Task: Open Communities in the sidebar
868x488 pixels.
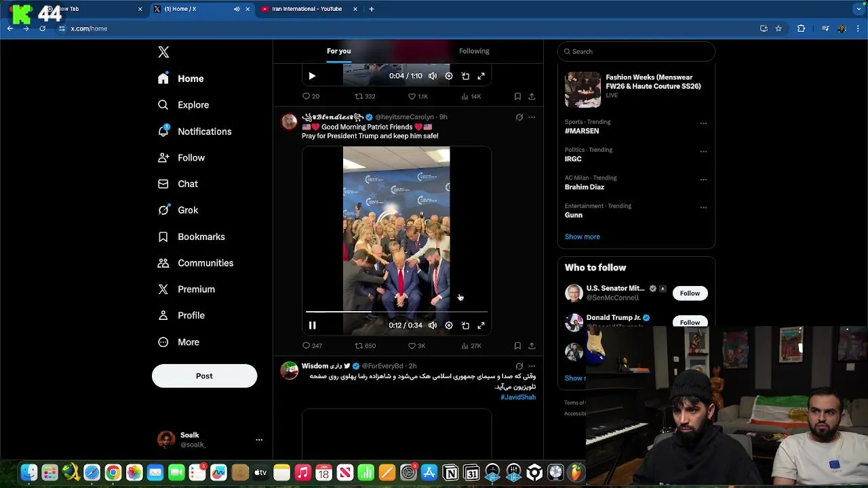Action: coord(195,263)
